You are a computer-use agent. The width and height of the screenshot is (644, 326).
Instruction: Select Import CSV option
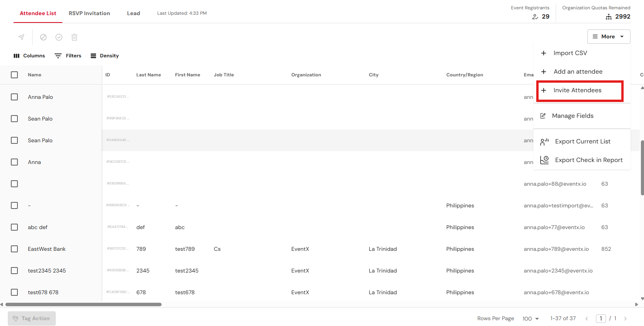(570, 53)
